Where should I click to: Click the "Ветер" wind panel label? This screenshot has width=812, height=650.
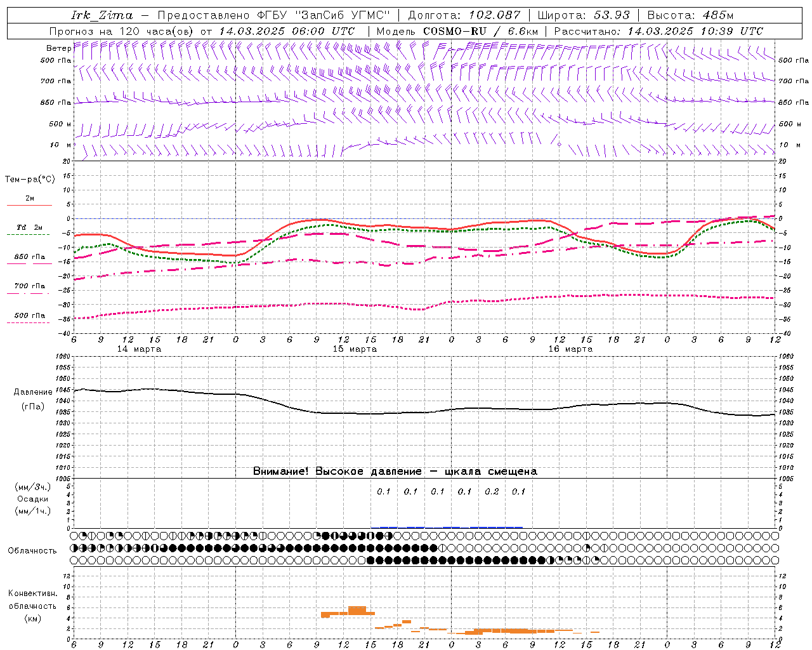pyautogui.click(x=58, y=48)
